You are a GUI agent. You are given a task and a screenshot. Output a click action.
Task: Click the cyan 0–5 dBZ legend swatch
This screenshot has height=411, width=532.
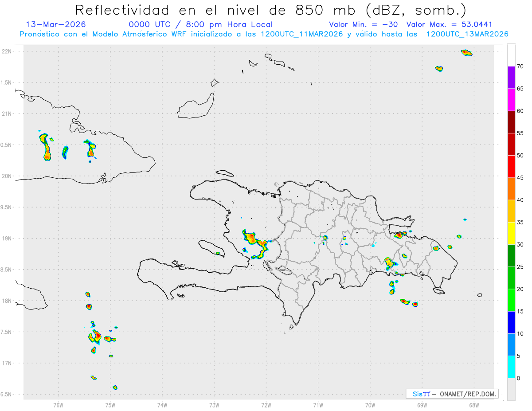[511, 367]
